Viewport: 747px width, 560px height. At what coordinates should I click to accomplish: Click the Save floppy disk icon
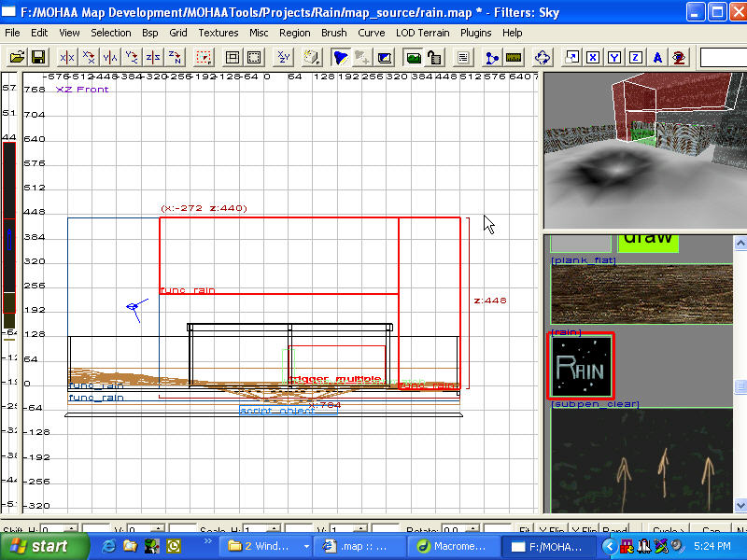tap(38, 57)
